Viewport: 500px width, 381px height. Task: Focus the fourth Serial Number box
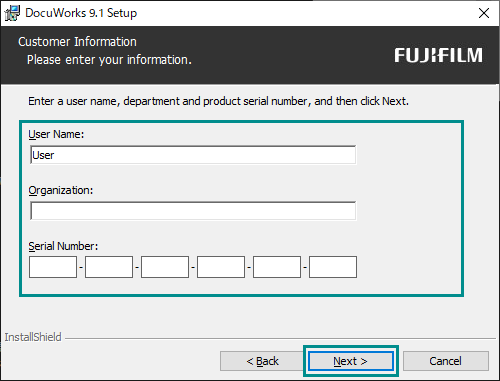tap(221, 267)
